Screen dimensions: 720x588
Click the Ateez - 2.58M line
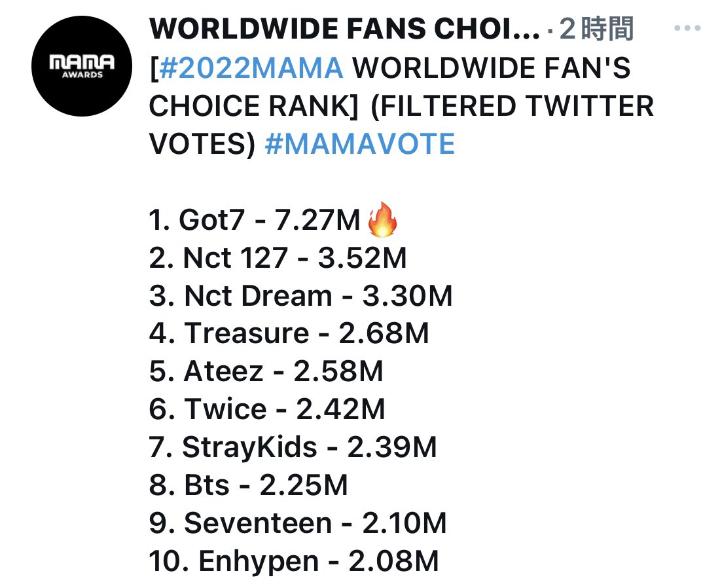pos(266,372)
